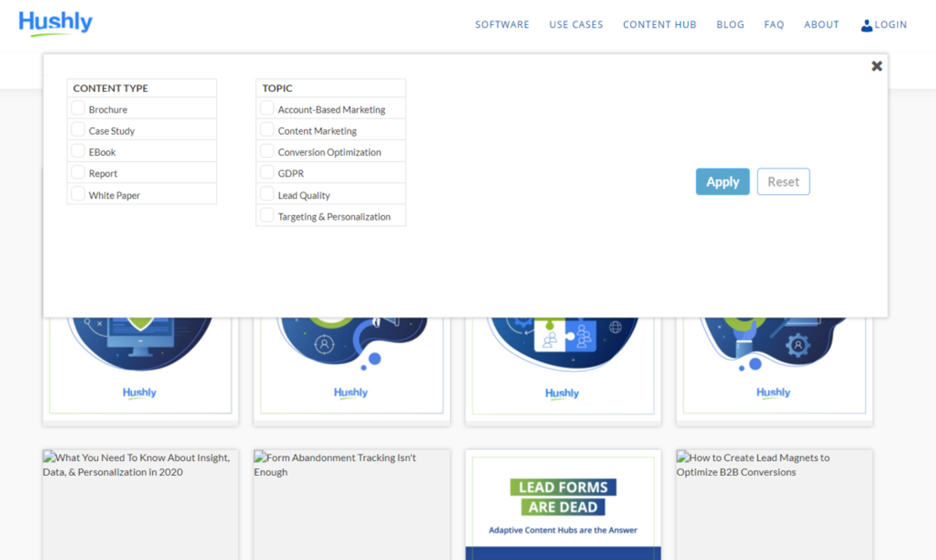
Task: Go to Content Hub
Action: (660, 25)
